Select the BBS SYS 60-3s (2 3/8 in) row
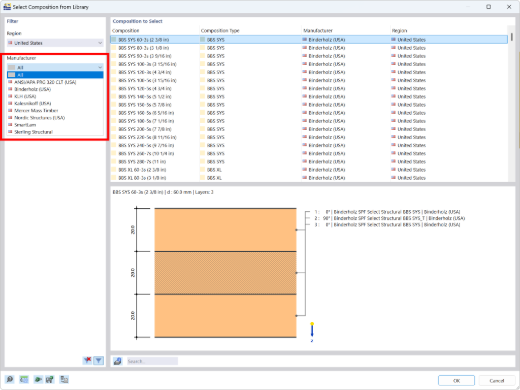The width and height of the screenshot is (520, 390). [309, 40]
